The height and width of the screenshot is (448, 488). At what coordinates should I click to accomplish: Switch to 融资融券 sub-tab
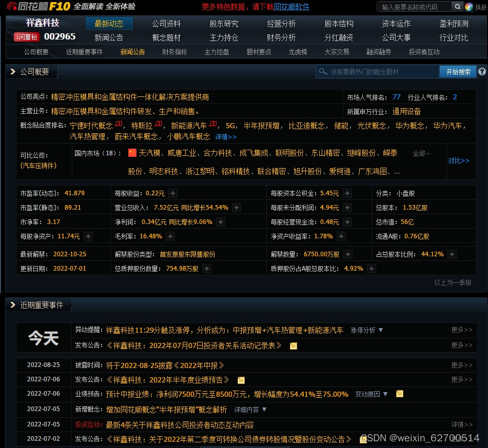click(x=379, y=52)
